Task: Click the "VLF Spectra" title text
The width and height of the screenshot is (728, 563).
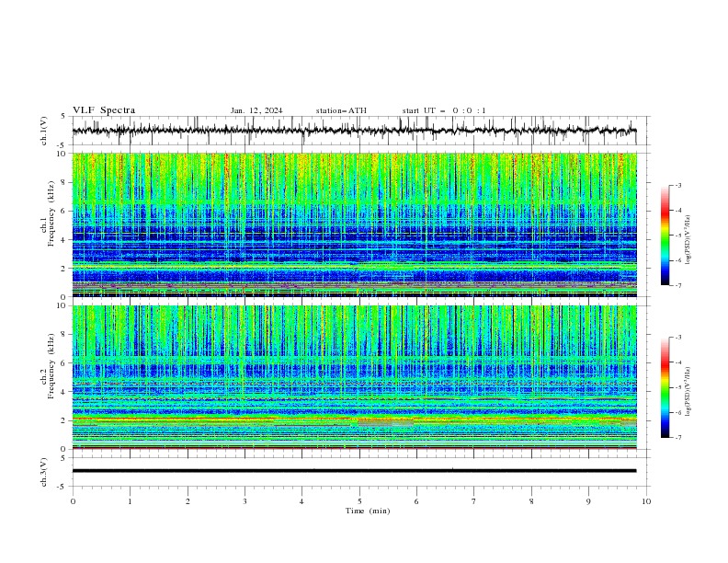Action: tap(104, 110)
